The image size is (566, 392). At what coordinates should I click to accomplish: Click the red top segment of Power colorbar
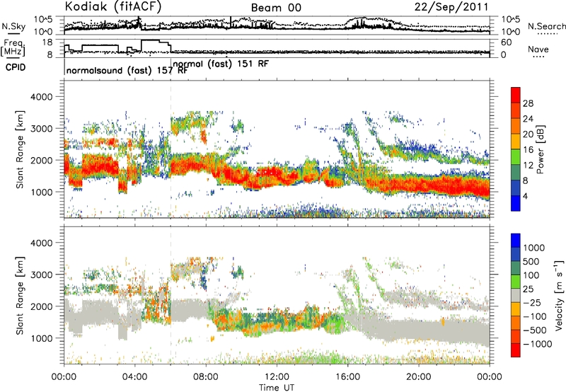(x=516, y=95)
